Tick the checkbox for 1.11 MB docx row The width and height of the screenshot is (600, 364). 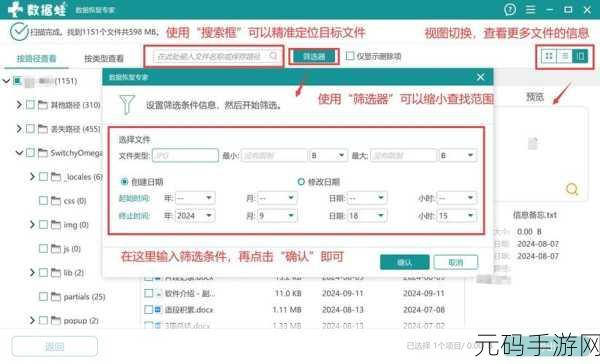tap(148, 309)
